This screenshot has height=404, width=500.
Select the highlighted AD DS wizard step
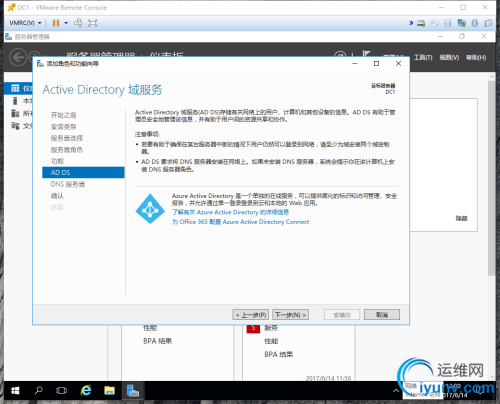[x=83, y=173]
